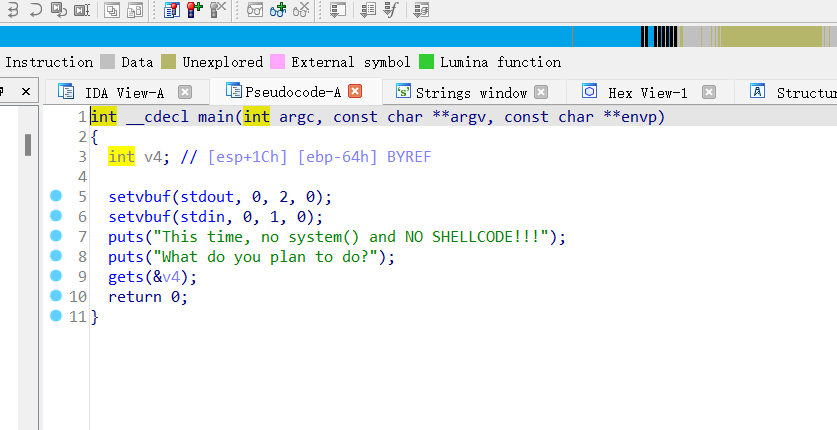Image resolution: width=837 pixels, height=430 pixels.
Task: Click the argc parameter name
Action: point(297,117)
